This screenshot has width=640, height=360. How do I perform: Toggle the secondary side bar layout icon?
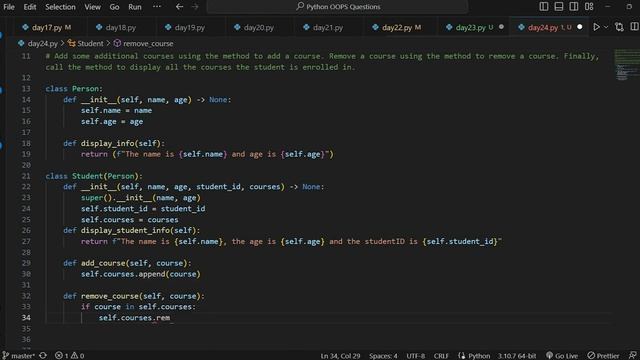click(573, 7)
